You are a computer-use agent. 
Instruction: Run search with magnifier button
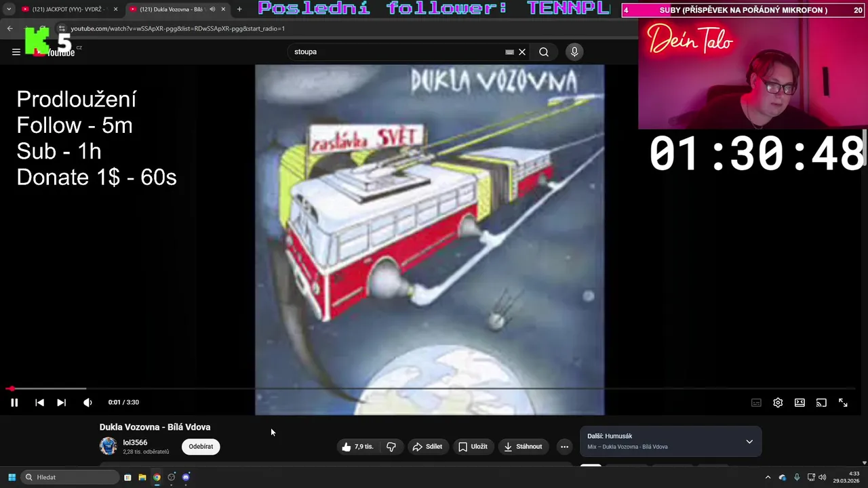(x=544, y=52)
